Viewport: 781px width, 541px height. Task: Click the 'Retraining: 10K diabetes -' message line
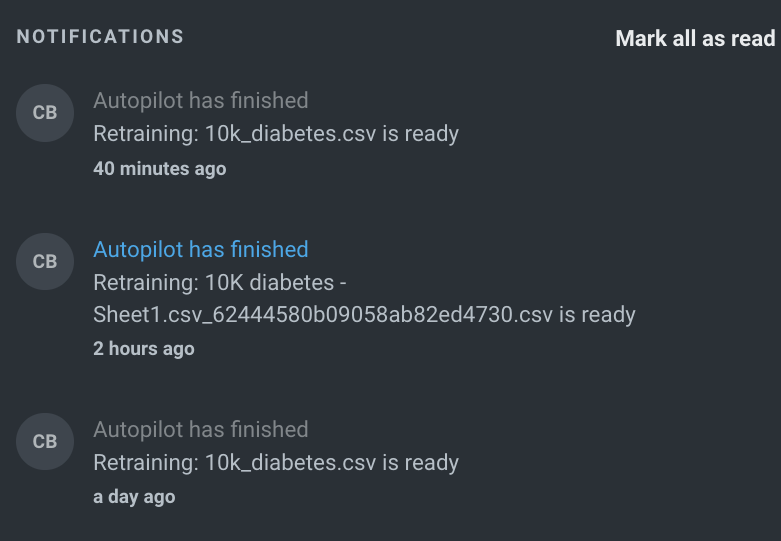(x=219, y=282)
